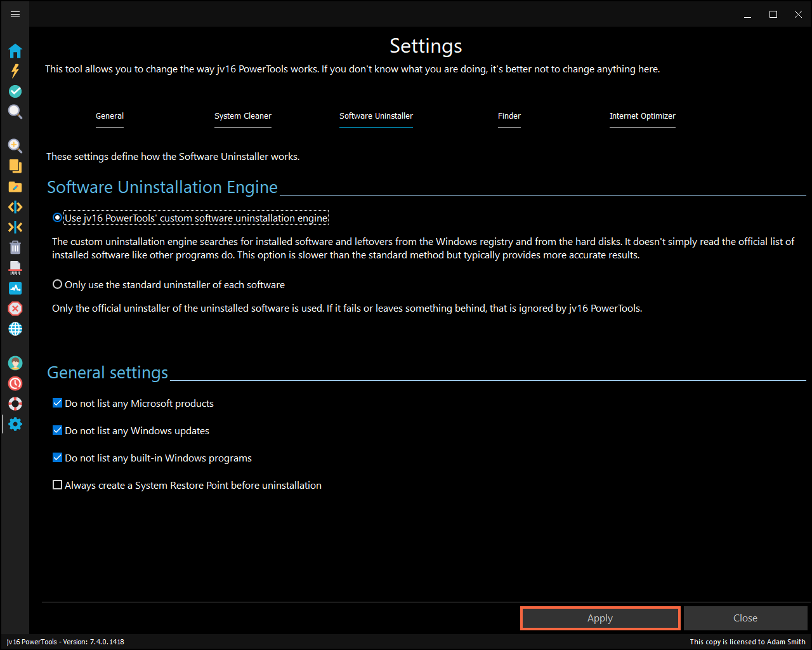Go to Home via house icon
The width and height of the screenshot is (812, 650).
[x=15, y=51]
